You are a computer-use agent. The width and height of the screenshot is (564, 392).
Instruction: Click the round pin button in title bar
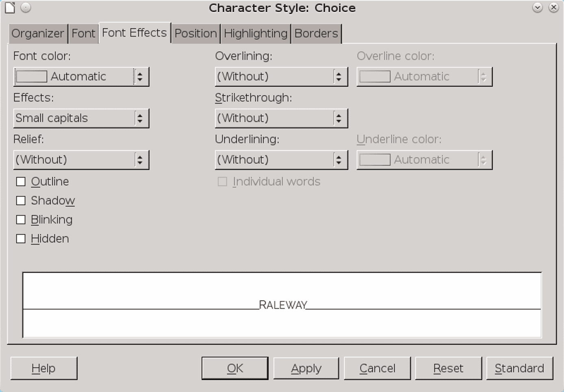26,8
